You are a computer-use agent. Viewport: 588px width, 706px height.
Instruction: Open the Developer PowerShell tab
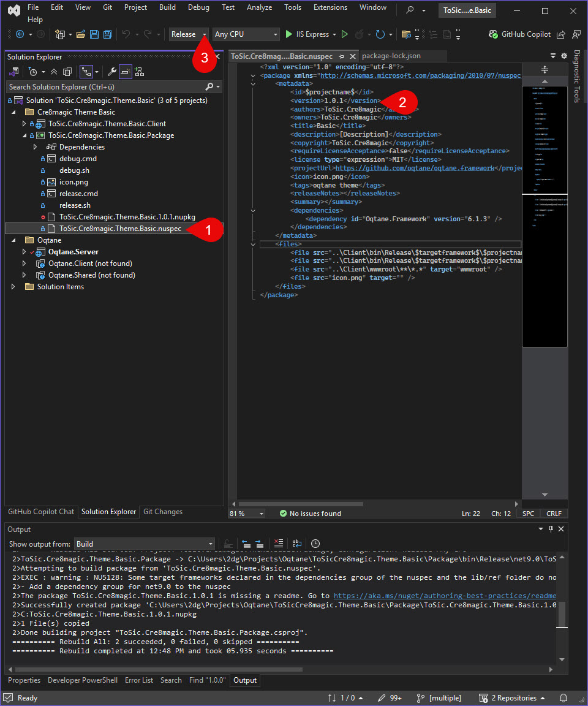(x=83, y=680)
